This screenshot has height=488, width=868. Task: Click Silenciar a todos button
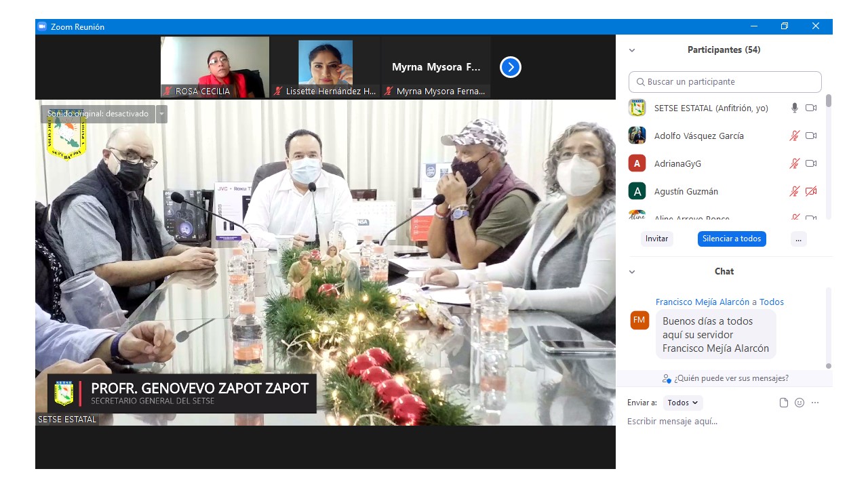pyautogui.click(x=732, y=239)
